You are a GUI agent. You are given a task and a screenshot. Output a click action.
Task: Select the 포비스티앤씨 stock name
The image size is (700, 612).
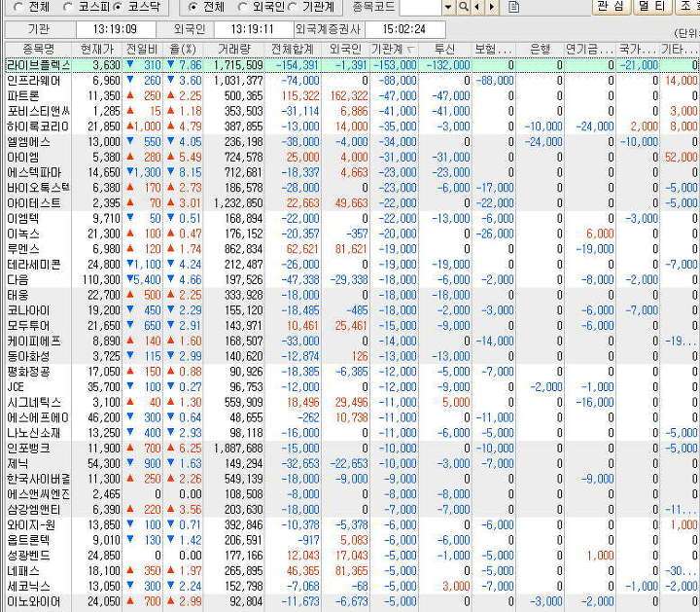click(x=38, y=111)
